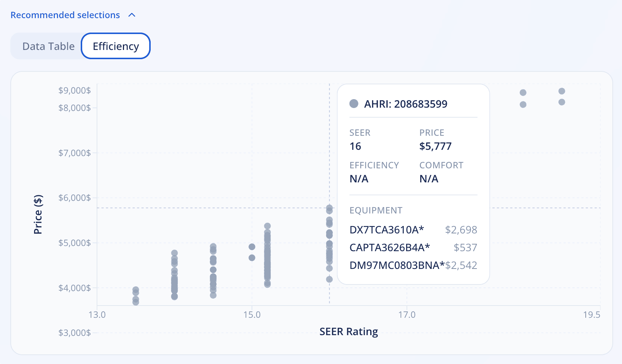Toggle the Efficiency view selection

tap(116, 46)
